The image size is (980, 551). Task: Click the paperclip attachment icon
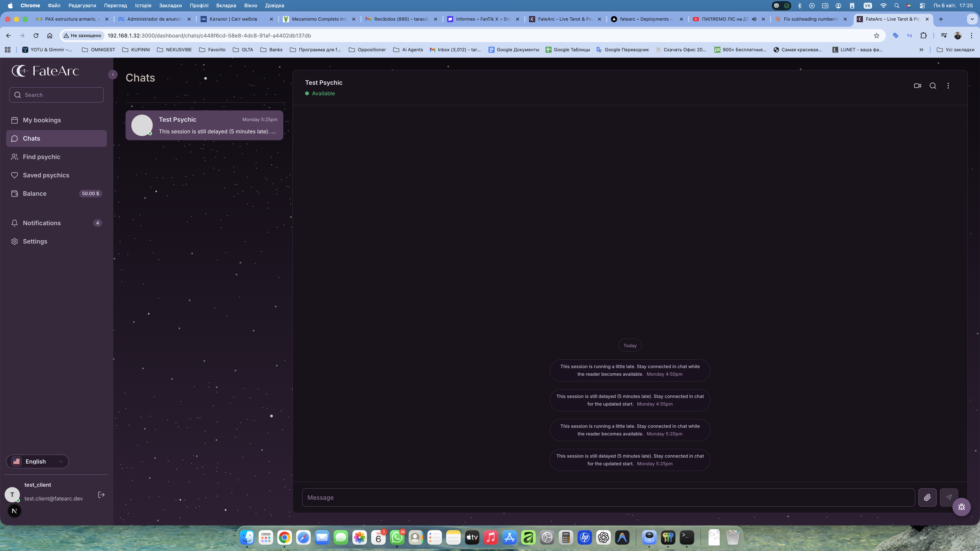click(x=927, y=497)
